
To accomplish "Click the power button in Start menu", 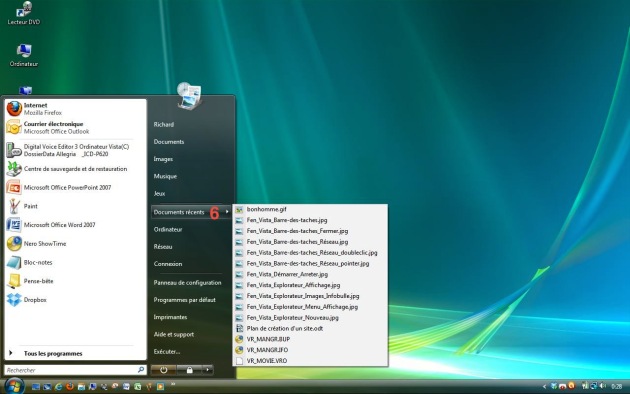I will point(163,370).
